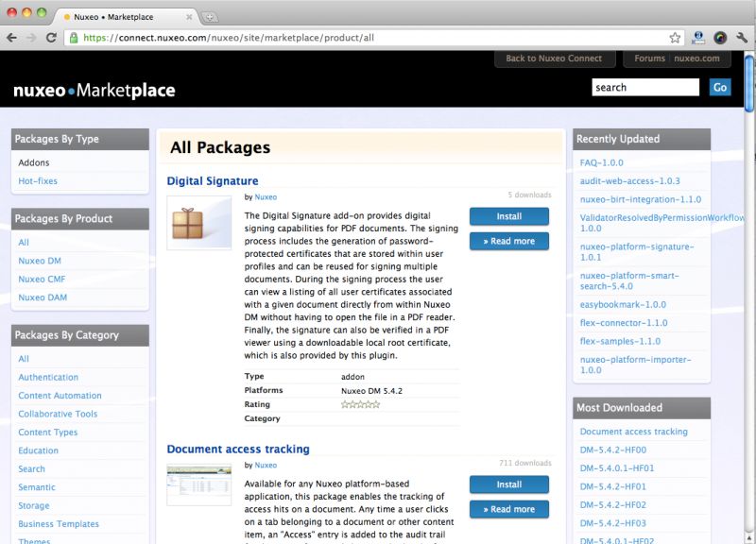The height and width of the screenshot is (544, 756).
Task: Select the Nuxeo Marketplace browser tab
Action: click(128, 16)
